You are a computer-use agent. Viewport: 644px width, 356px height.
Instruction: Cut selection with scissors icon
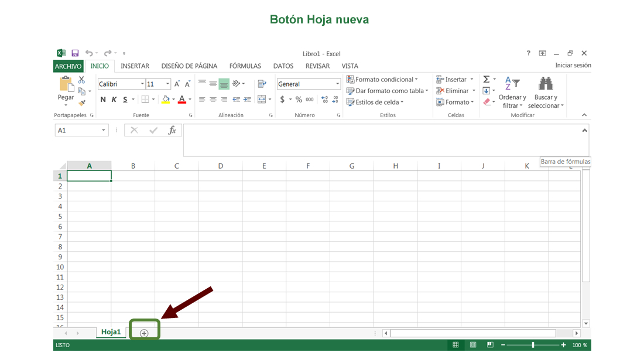click(81, 80)
